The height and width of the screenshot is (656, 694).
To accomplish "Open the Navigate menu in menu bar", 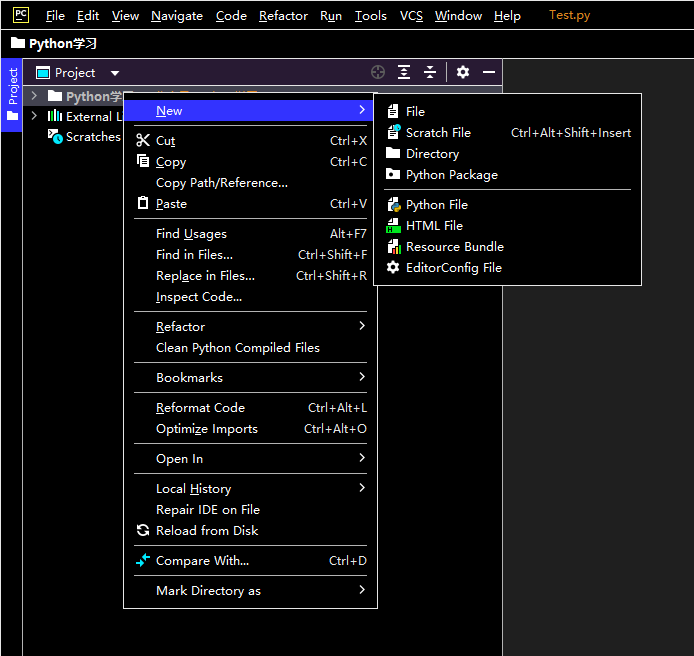I will [177, 16].
